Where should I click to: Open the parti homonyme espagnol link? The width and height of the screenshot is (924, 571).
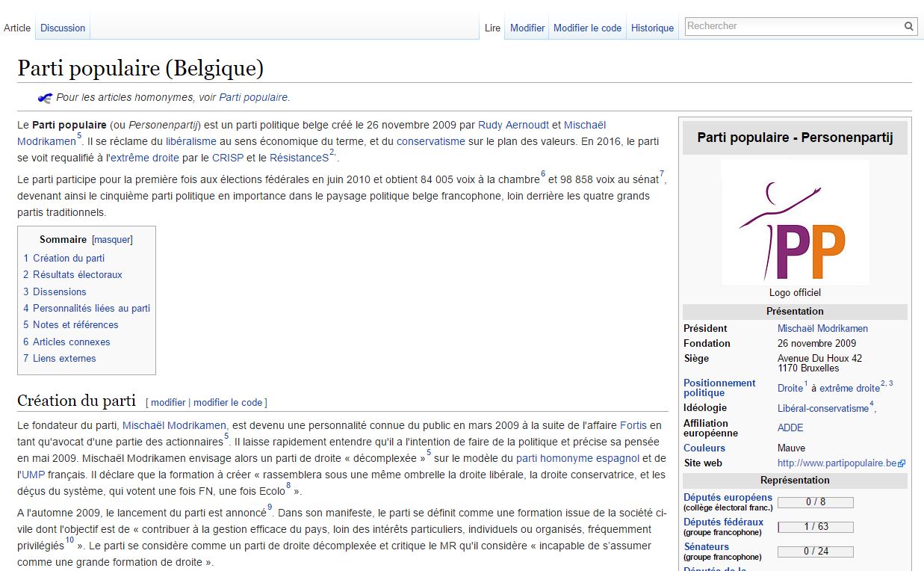click(578, 458)
